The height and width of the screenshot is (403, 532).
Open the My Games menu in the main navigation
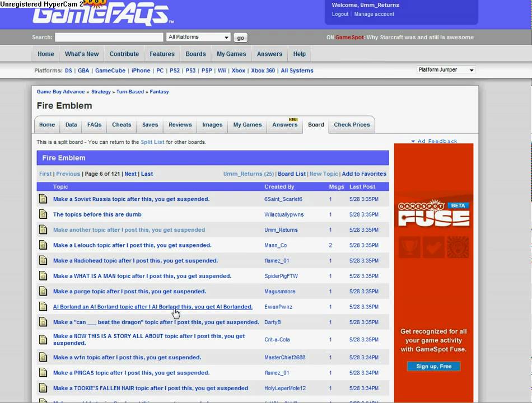coord(231,54)
